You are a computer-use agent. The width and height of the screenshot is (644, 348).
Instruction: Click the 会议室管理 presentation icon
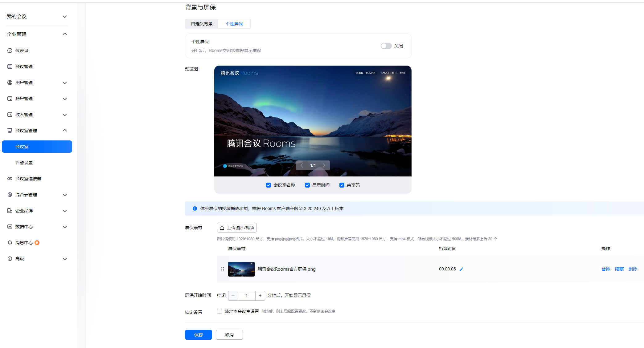pos(10,131)
